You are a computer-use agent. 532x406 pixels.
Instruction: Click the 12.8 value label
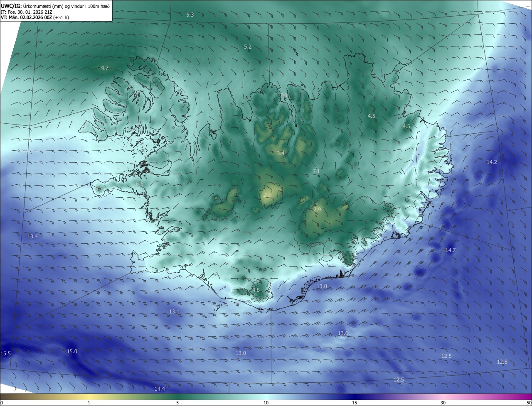(502, 362)
